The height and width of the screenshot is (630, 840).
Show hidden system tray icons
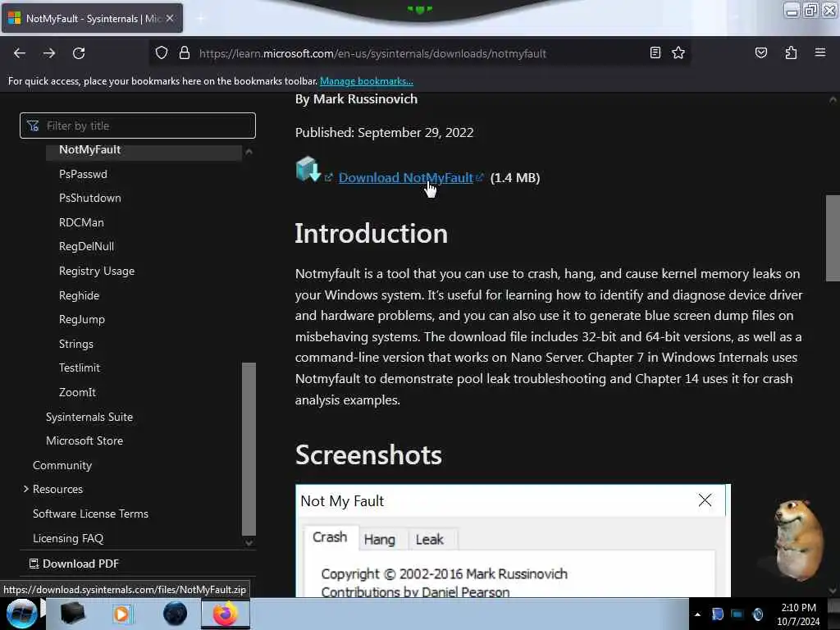(697, 614)
